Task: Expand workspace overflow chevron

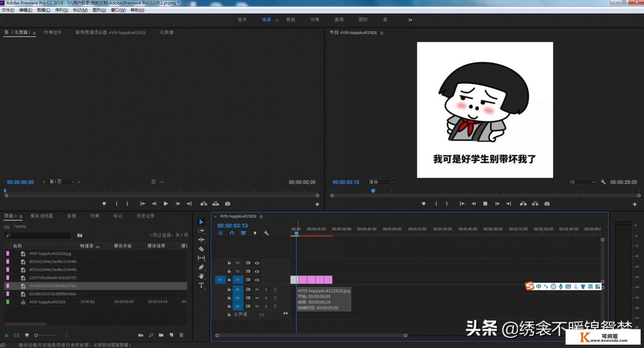Action: tap(410, 20)
